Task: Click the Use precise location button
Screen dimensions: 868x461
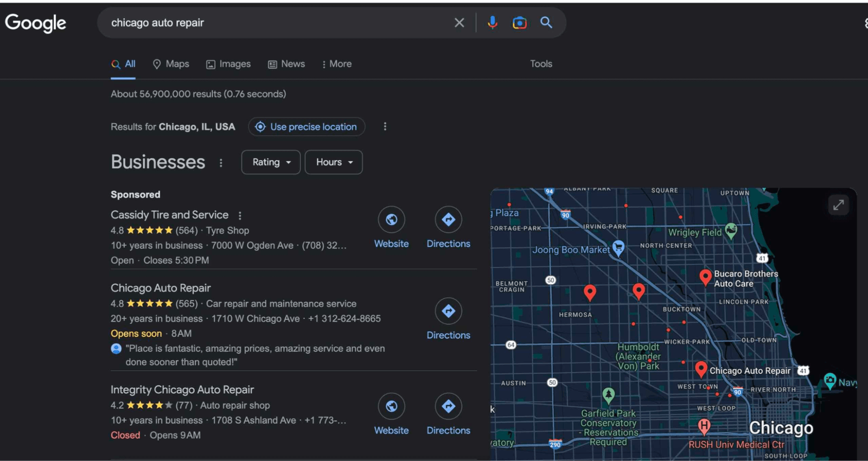Action: click(307, 127)
